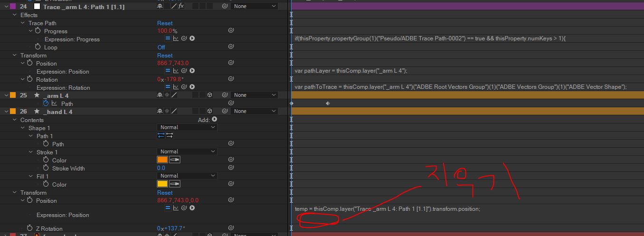Open parent dropdown of _arm L 4
Viewport: 644px width, 236px height.
(255, 95)
